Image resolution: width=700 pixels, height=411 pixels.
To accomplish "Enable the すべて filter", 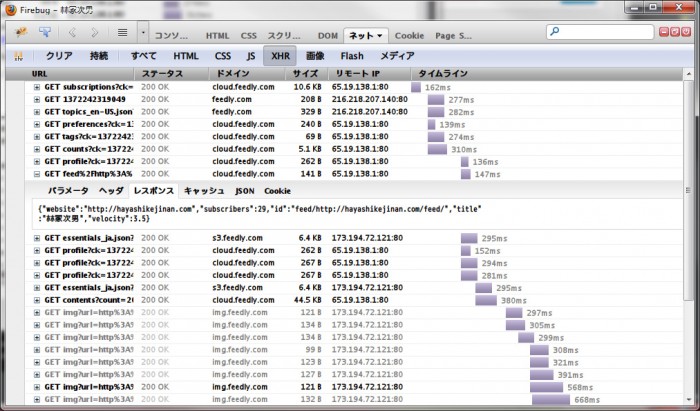I will point(144,56).
